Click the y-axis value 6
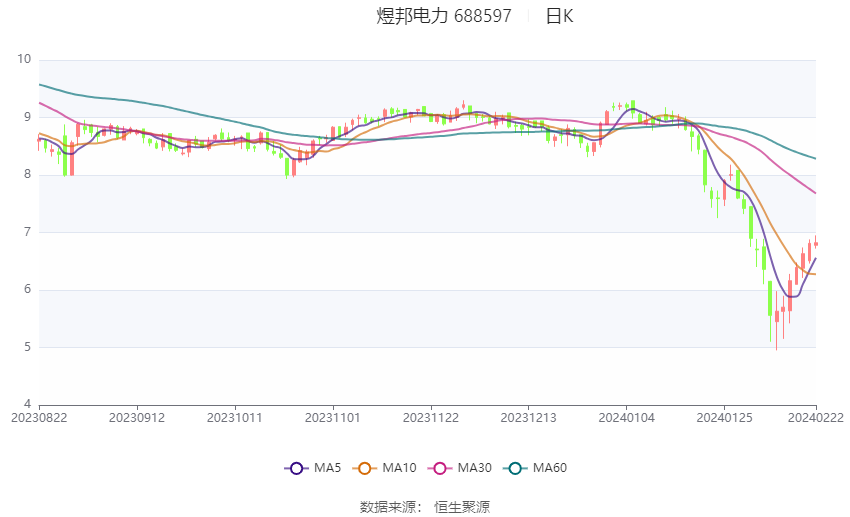The height and width of the screenshot is (517, 850). click(28, 289)
